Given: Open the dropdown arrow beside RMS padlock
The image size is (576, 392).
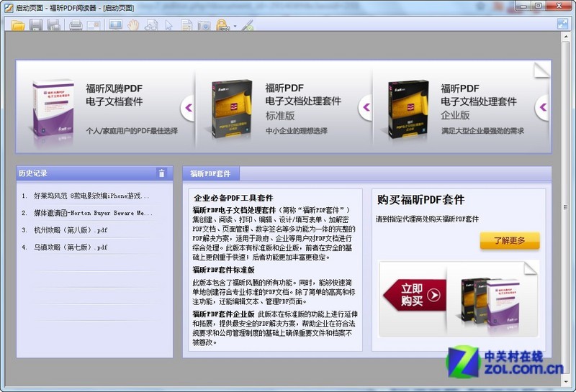Looking at the screenshot, I should click(235, 26).
